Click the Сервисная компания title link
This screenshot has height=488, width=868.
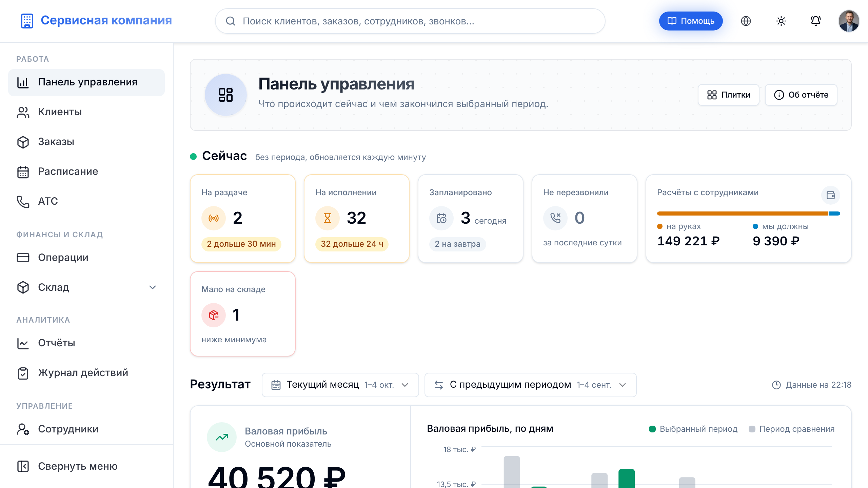point(106,20)
